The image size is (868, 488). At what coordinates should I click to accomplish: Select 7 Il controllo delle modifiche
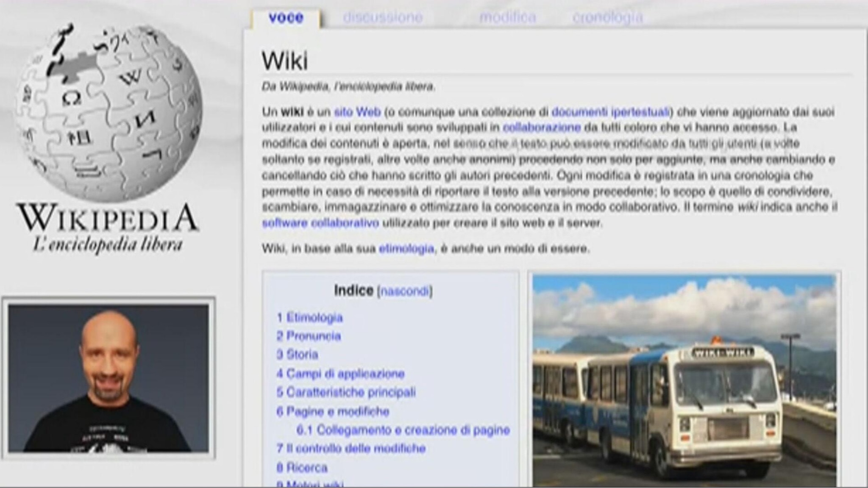coord(352,448)
